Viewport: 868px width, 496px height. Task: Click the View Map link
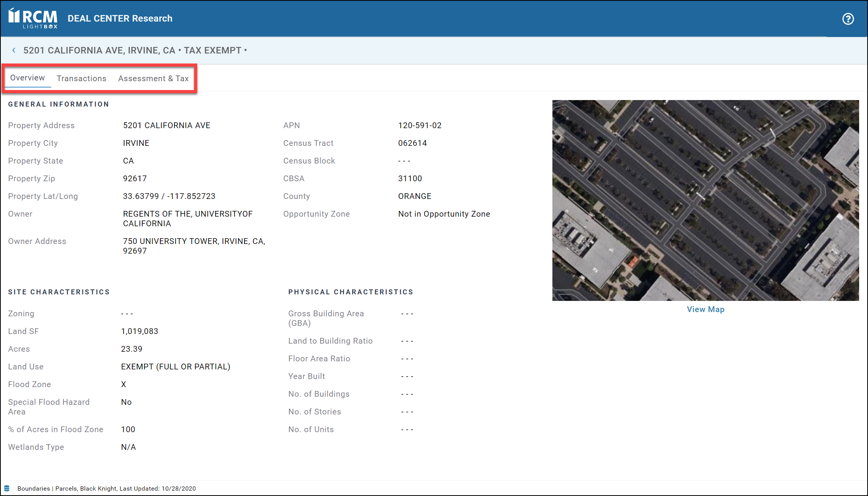pyautogui.click(x=705, y=309)
